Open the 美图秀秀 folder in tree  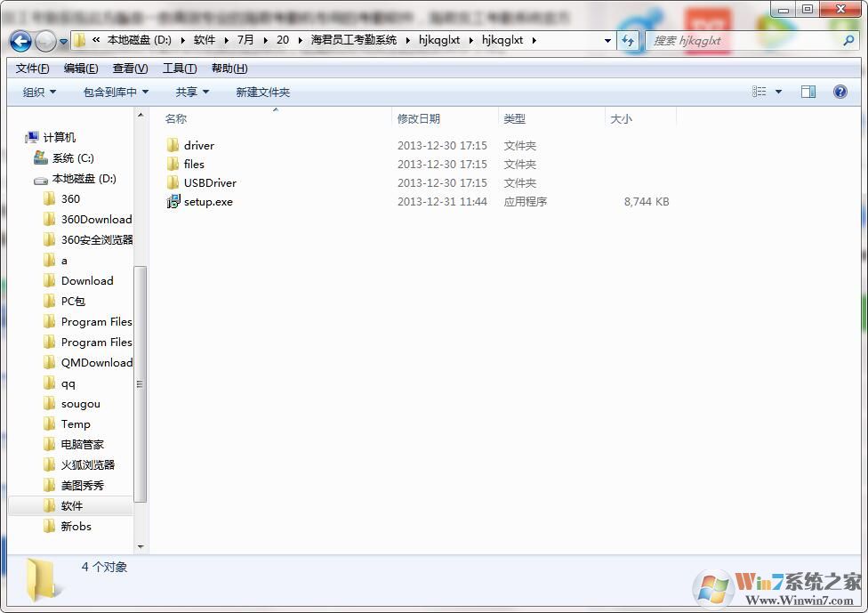(82, 486)
